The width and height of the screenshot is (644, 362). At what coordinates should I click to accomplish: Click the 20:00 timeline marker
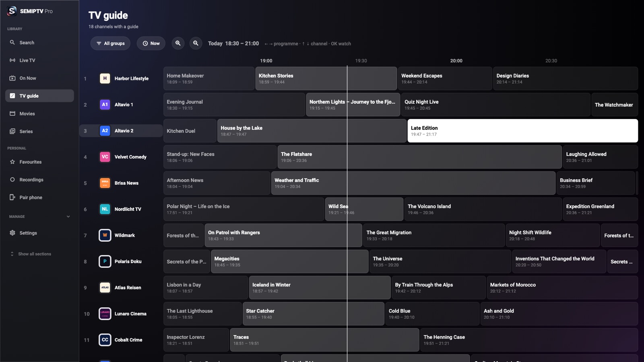coord(456,61)
